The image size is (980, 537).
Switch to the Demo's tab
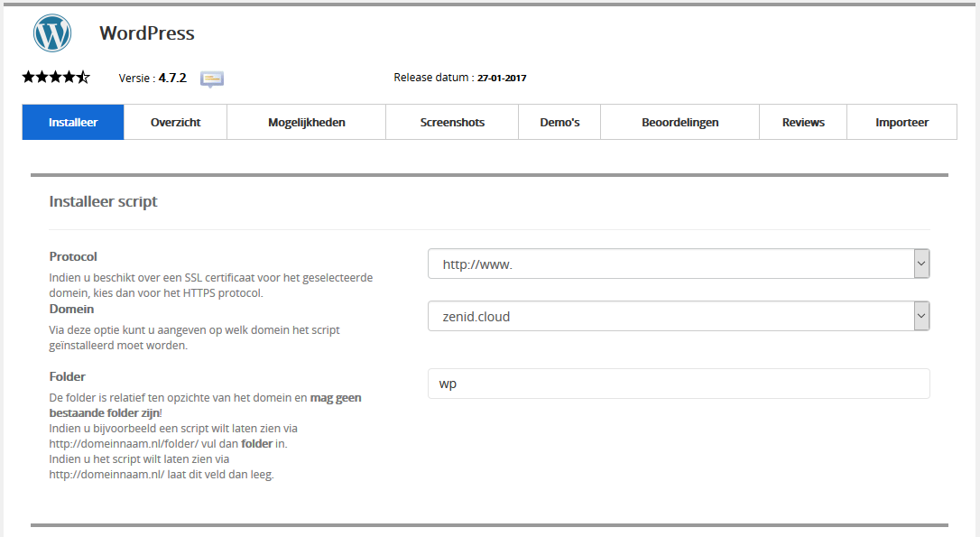(x=559, y=122)
